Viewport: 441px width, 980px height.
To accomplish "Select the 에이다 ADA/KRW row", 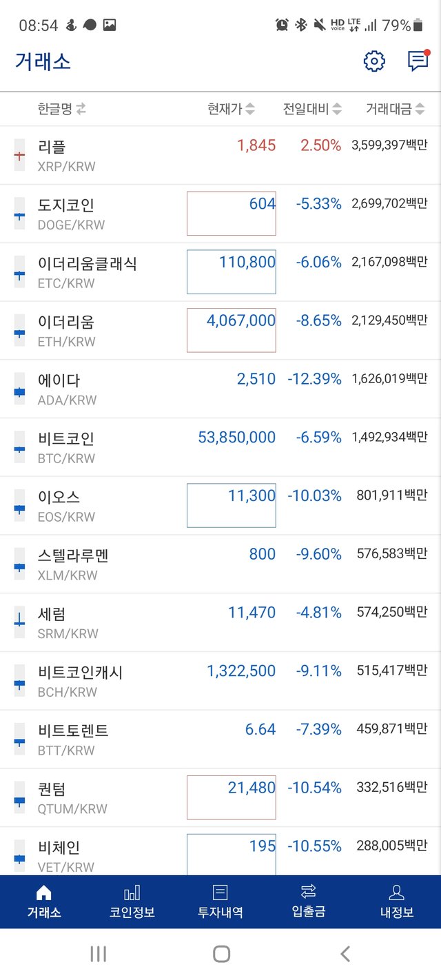I will coord(220,389).
